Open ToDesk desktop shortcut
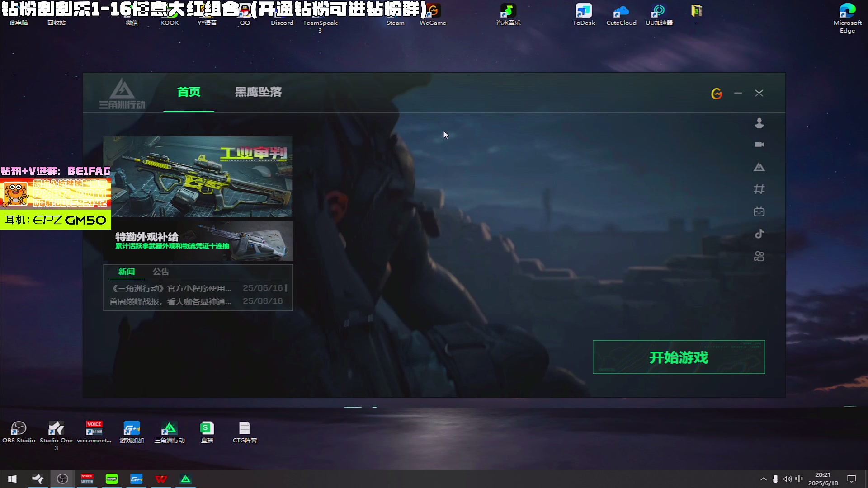Image resolution: width=868 pixels, height=488 pixels. [584, 15]
